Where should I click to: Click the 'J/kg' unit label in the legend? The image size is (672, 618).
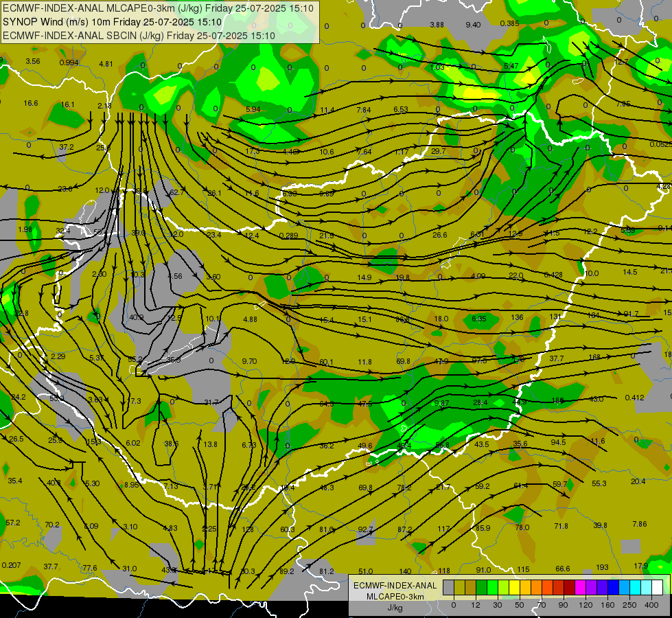click(395, 608)
